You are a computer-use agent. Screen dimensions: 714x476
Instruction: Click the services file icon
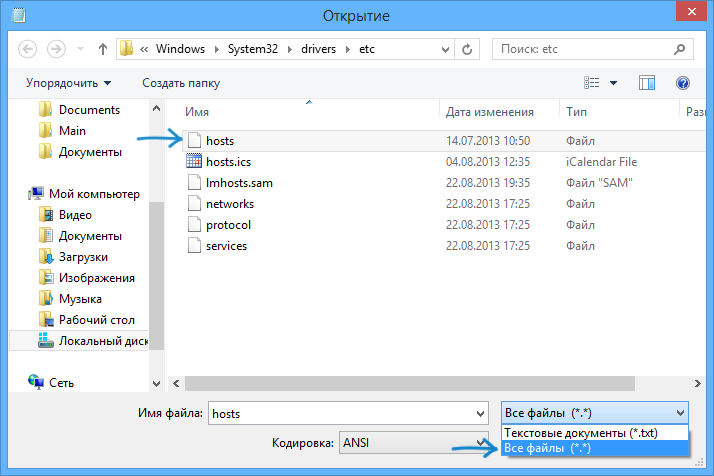pos(194,245)
